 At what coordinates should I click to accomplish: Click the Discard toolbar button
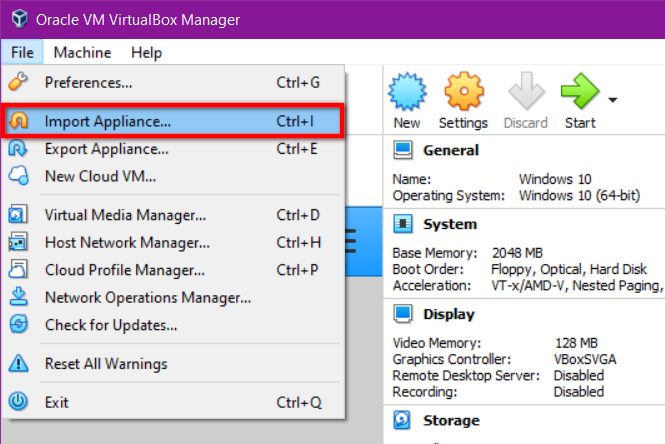click(525, 101)
